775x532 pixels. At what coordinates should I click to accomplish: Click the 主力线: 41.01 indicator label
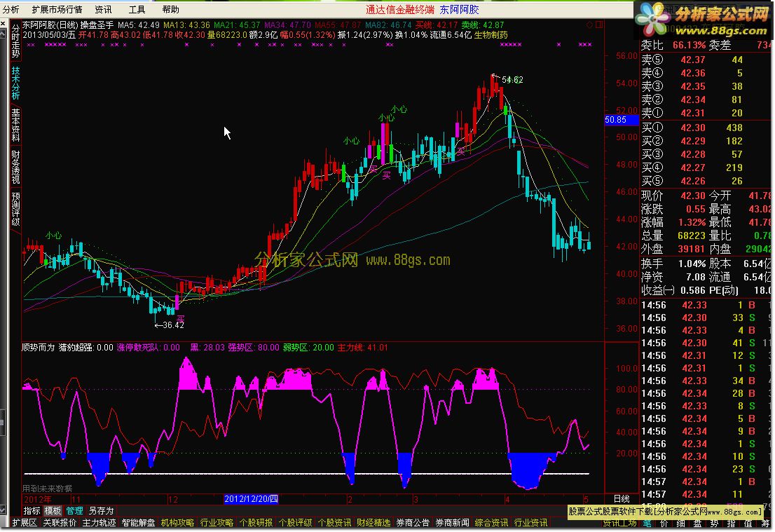click(x=363, y=348)
